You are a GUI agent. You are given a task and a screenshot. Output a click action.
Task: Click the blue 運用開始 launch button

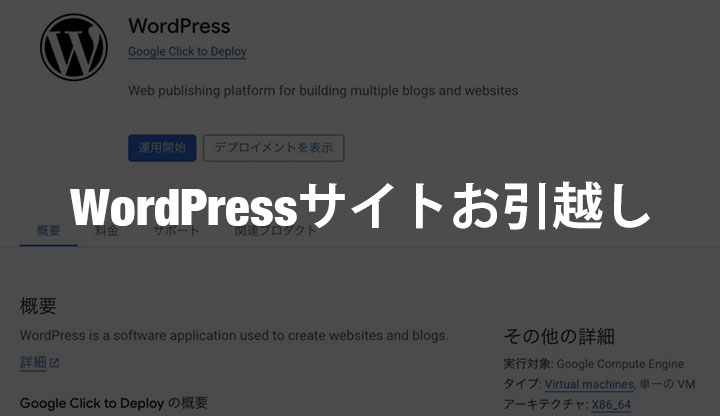tap(162, 148)
